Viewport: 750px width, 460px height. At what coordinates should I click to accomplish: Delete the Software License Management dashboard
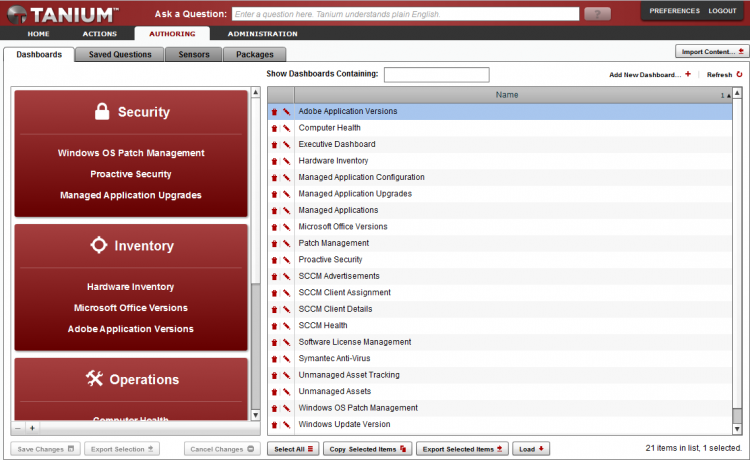[275, 342]
